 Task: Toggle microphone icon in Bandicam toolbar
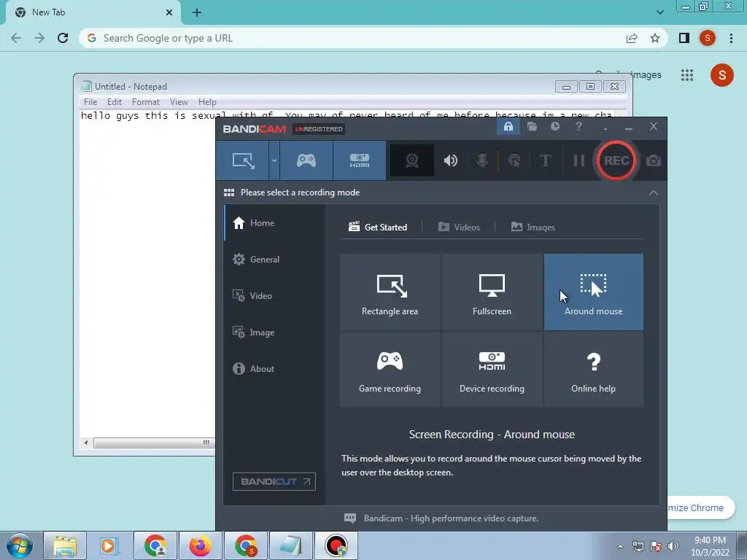[481, 160]
